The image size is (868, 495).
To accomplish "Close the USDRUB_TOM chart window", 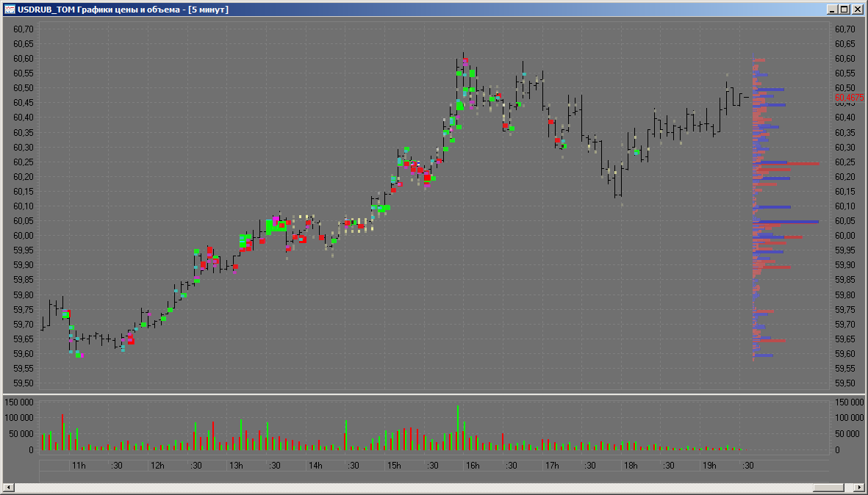I will (x=857, y=10).
